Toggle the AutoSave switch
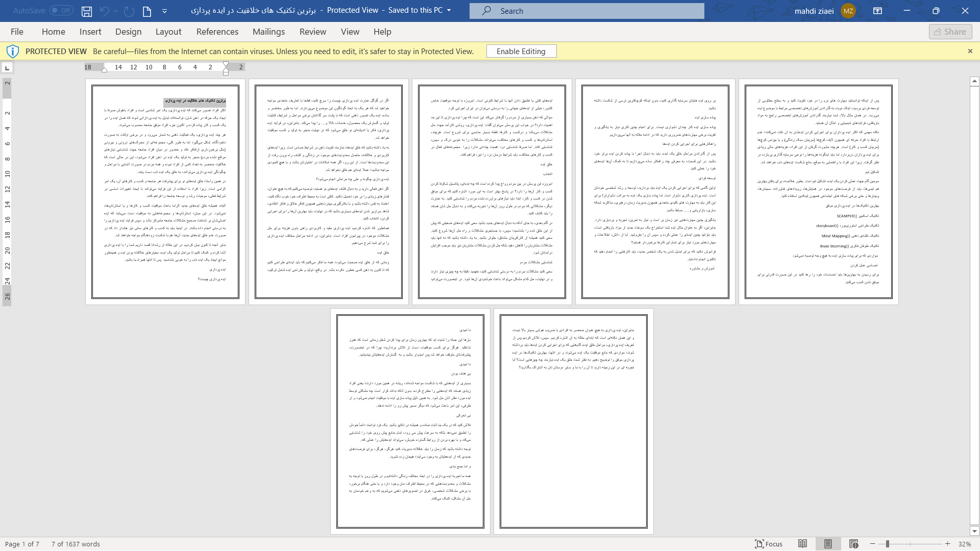Screen dimensions: 980x551 coord(61,11)
